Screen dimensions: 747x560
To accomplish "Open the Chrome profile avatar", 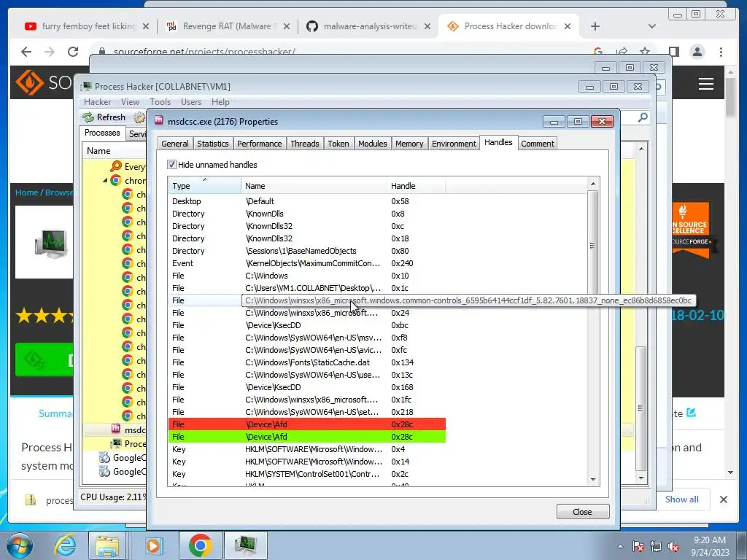I will [x=697, y=52].
